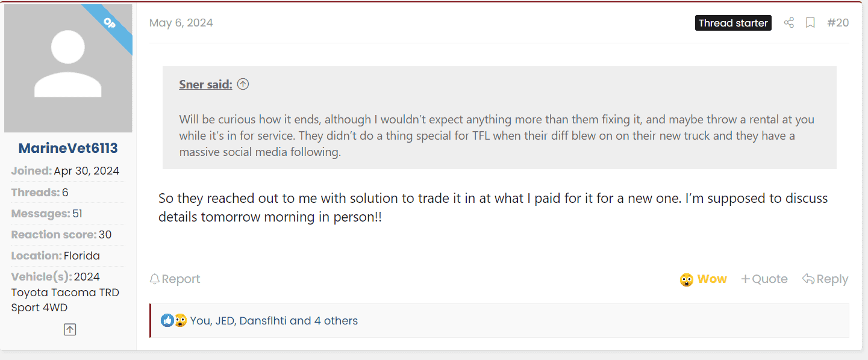Click the share post icon
This screenshot has width=868, height=360.
(788, 23)
